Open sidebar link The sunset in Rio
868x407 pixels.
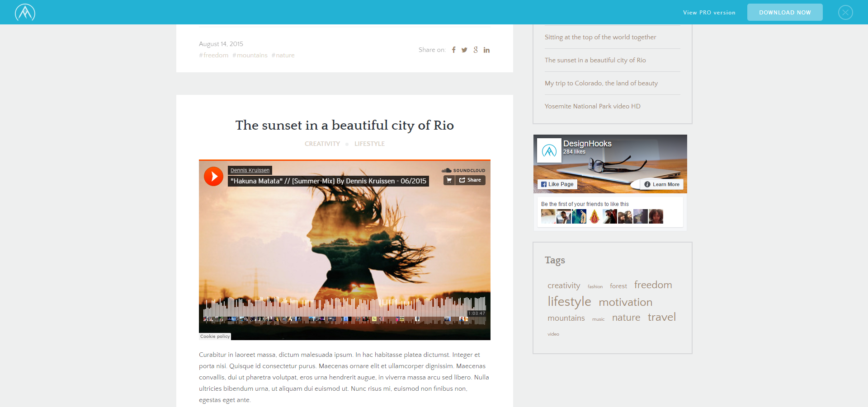point(595,60)
